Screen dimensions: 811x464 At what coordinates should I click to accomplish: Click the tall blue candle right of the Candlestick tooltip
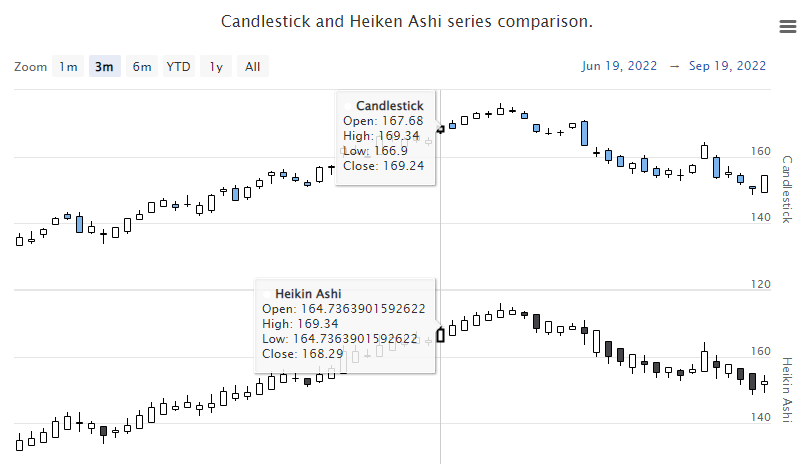pyautogui.click(x=584, y=133)
